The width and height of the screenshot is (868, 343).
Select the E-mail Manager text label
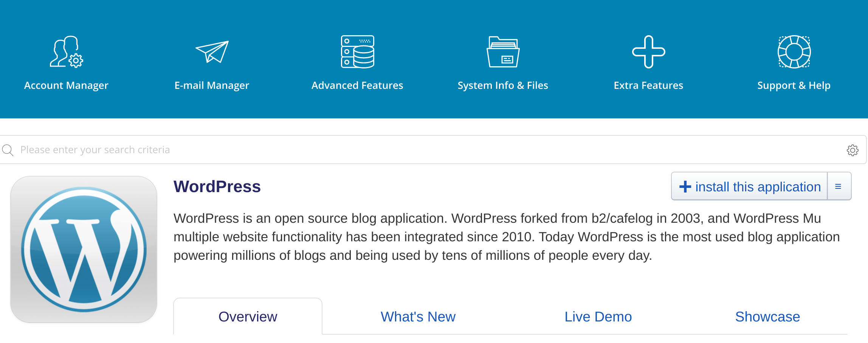[212, 85]
